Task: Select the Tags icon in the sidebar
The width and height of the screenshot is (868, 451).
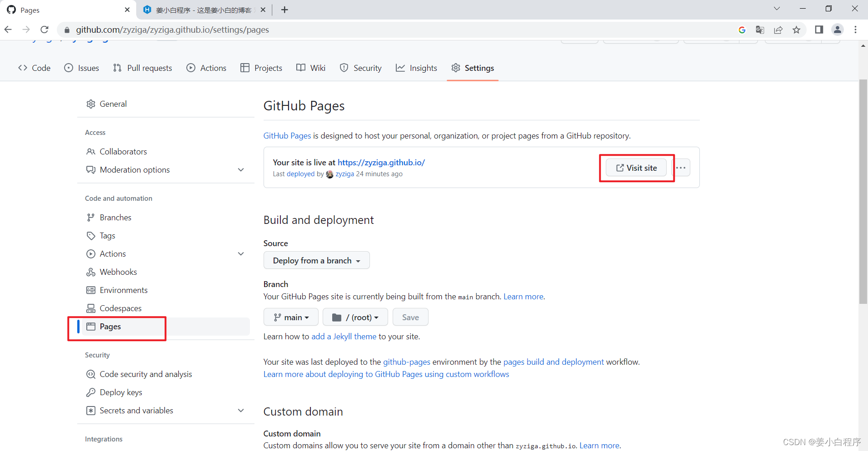Action: (91, 235)
